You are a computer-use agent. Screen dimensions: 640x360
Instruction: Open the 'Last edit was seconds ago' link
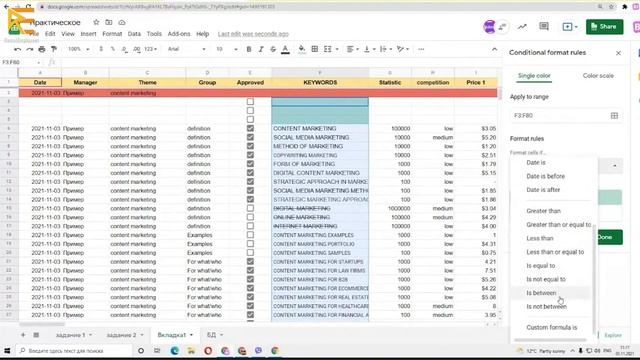[253, 34]
